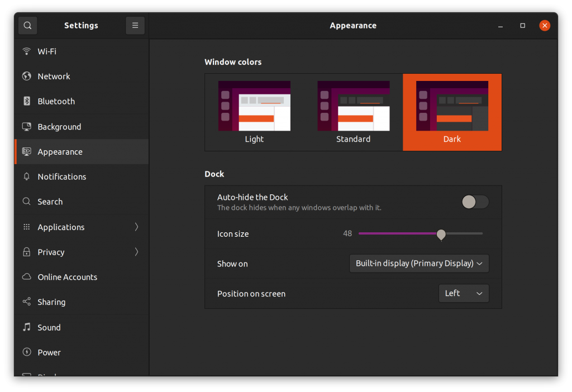Click the Power settings icon
Viewport: 572px width, 392px height.
[x=26, y=352]
